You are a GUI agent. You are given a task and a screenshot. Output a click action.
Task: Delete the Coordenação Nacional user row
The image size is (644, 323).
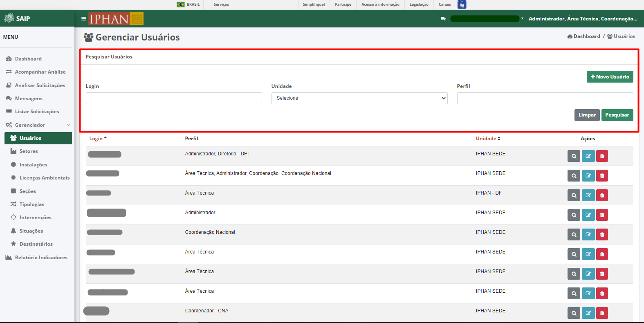tap(602, 235)
